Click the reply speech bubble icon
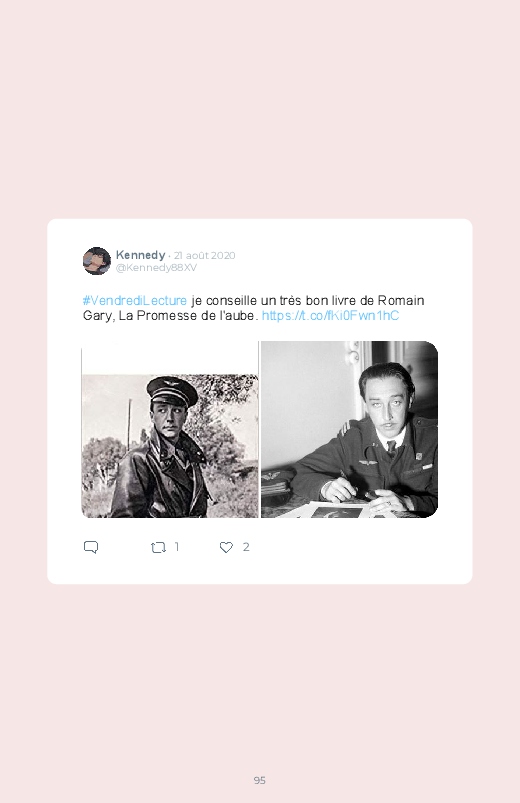This screenshot has width=520, height=803. [x=91, y=547]
